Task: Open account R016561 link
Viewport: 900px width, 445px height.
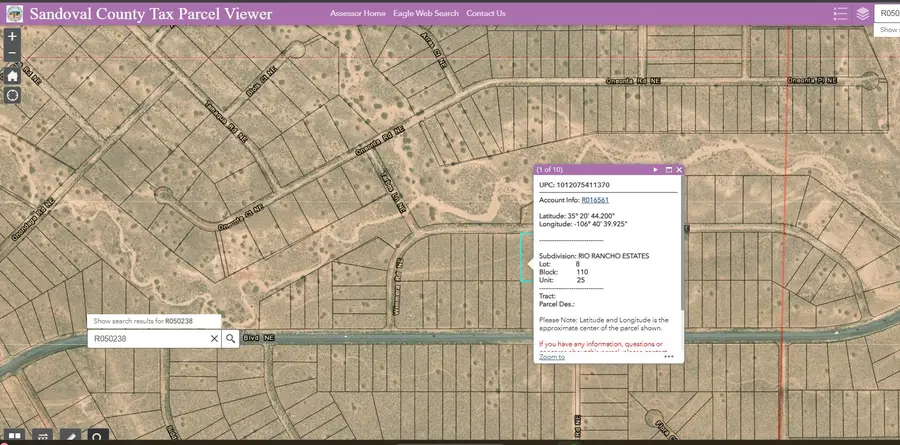Action: pos(595,200)
